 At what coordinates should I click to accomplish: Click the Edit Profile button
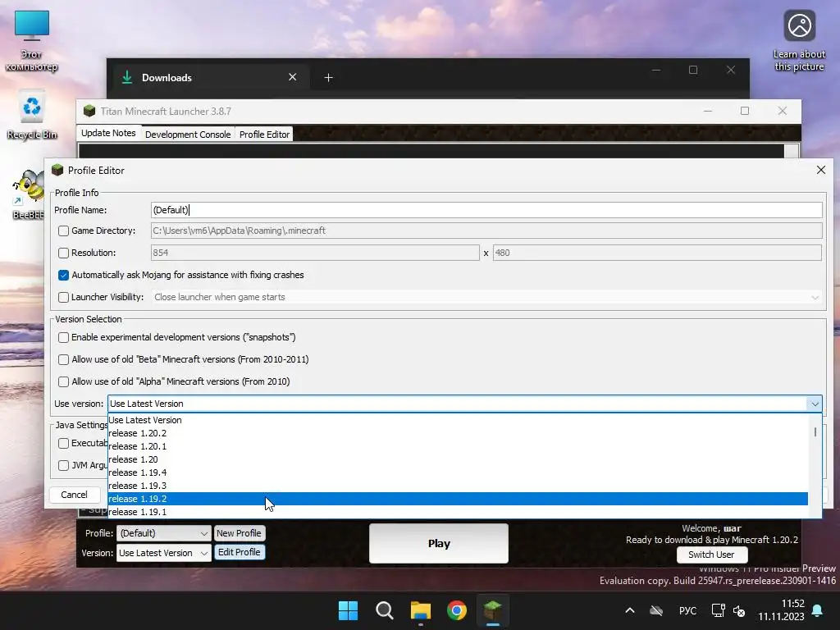click(x=239, y=552)
